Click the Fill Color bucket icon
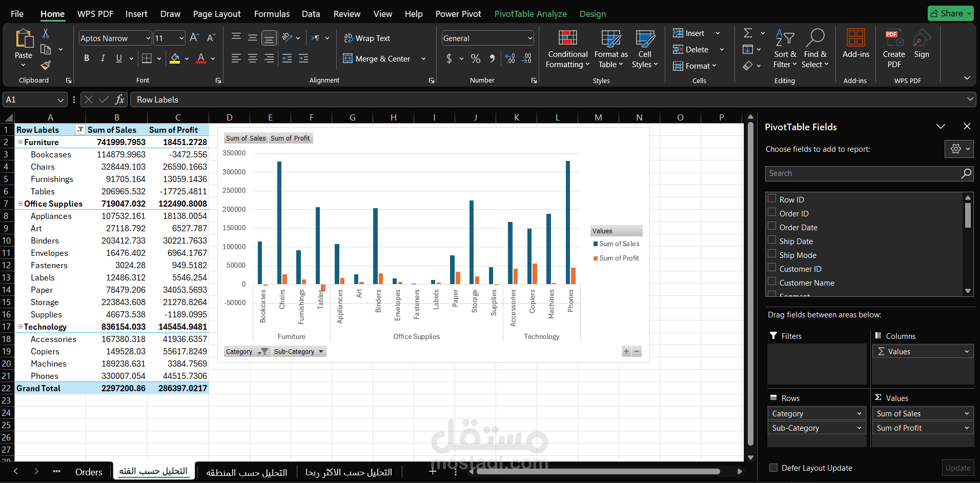Image resolution: width=980 pixels, height=483 pixels. tap(175, 58)
